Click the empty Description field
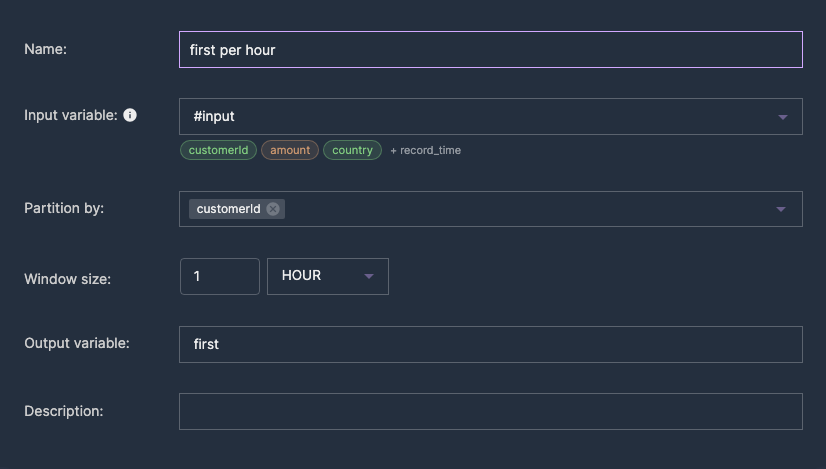The height and width of the screenshot is (469, 826). coord(490,412)
